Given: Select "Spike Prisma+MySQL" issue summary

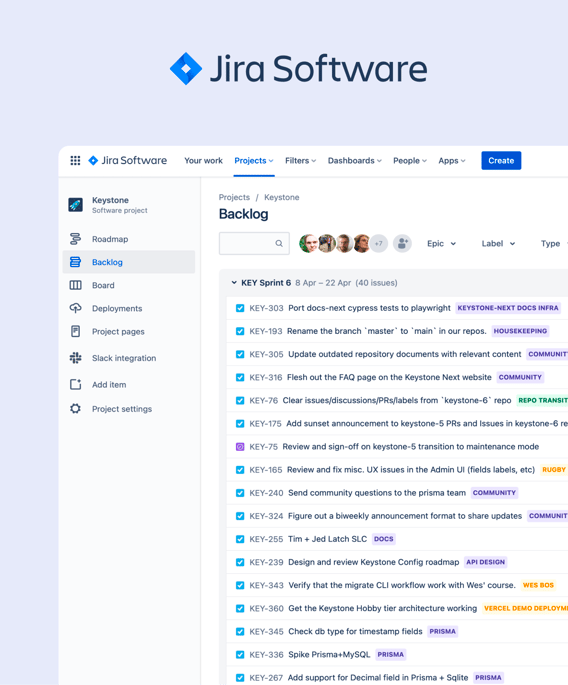Looking at the screenshot, I should (x=329, y=655).
